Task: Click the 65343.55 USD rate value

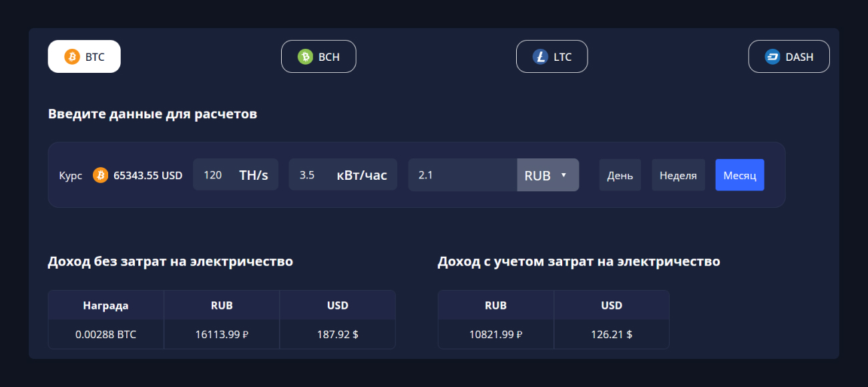Action: [148, 176]
